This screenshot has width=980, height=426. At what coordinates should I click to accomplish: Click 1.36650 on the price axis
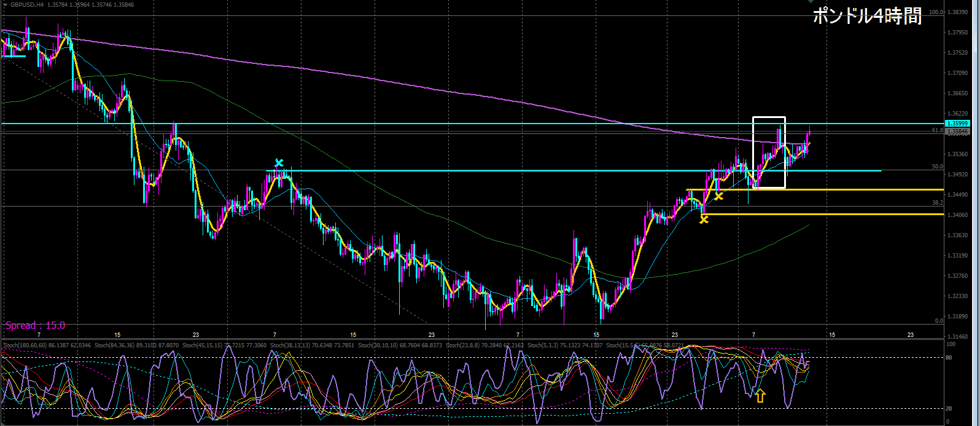(959, 93)
